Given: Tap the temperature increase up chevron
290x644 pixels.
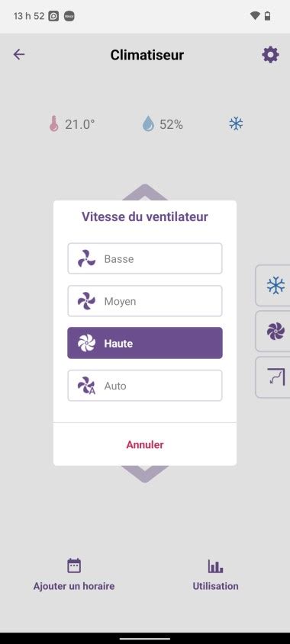Looking at the screenshot, I should 145,192.
